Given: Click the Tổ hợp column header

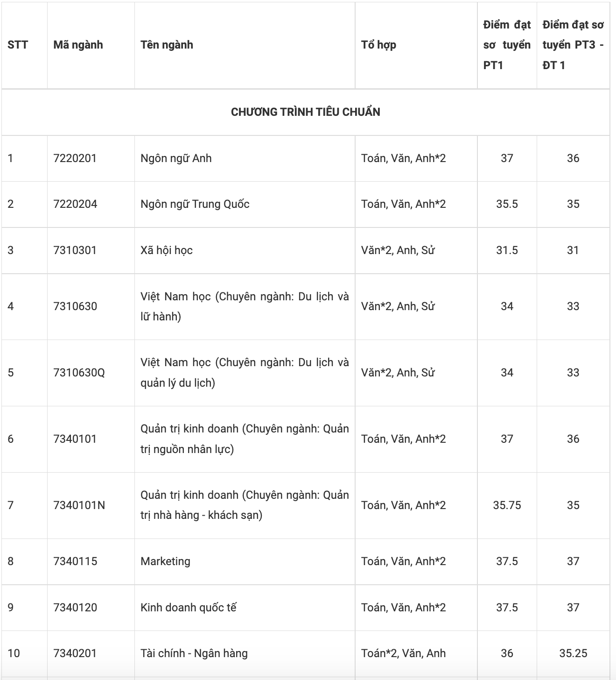Looking at the screenshot, I should (378, 45).
